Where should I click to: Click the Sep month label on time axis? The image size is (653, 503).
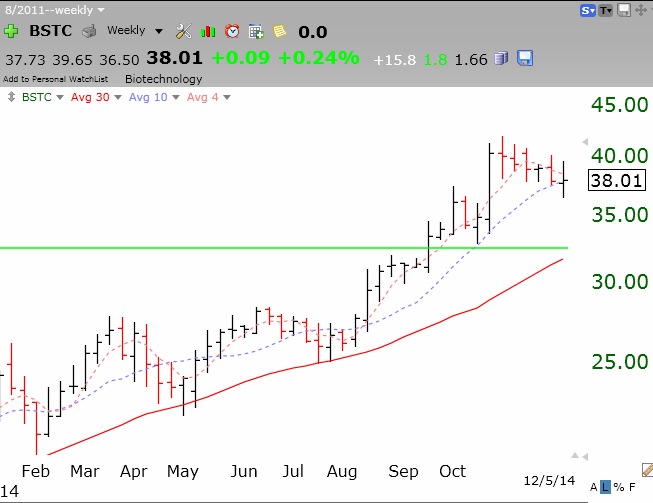tap(403, 471)
